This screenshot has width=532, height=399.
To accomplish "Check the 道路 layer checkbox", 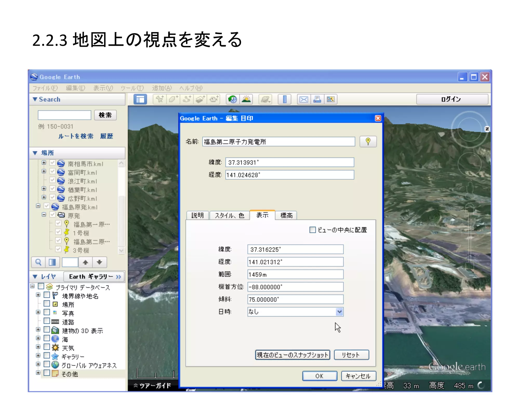I will click(47, 321).
